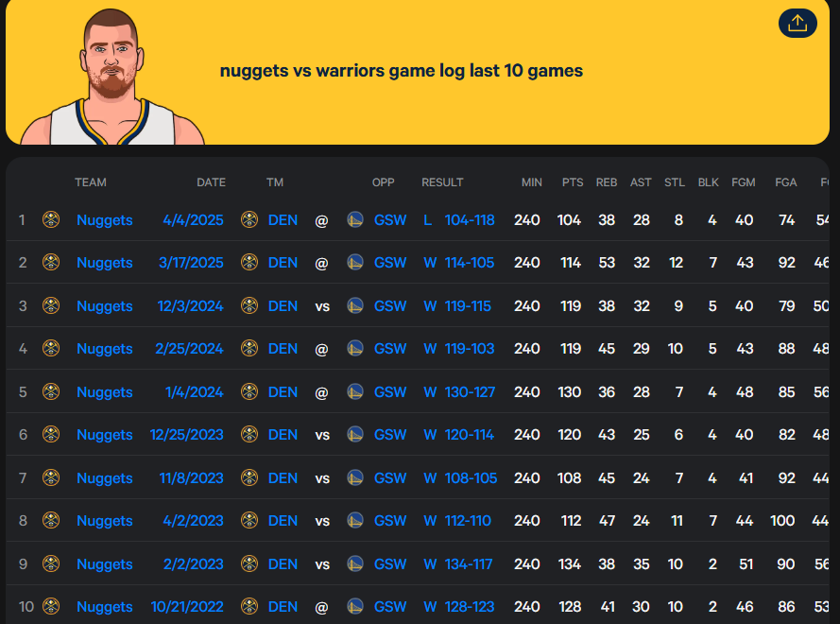Open the W 134-117 result link
The height and width of the screenshot is (624, 840).
[458, 563]
